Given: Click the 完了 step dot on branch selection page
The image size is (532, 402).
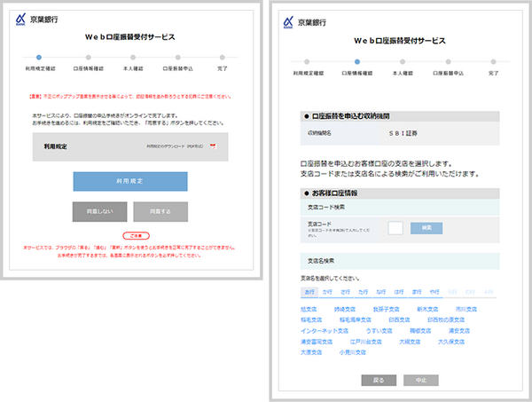Looking at the screenshot, I should [x=493, y=62].
